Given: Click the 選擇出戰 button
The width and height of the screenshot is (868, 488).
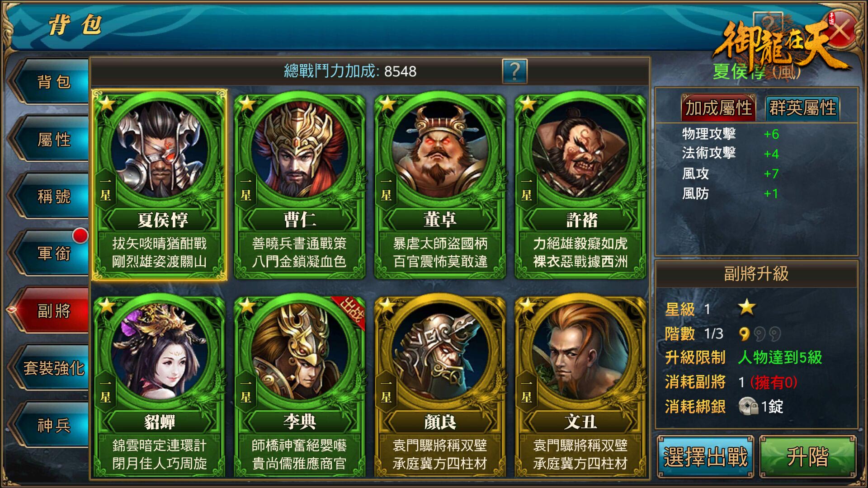Looking at the screenshot, I should point(705,456).
